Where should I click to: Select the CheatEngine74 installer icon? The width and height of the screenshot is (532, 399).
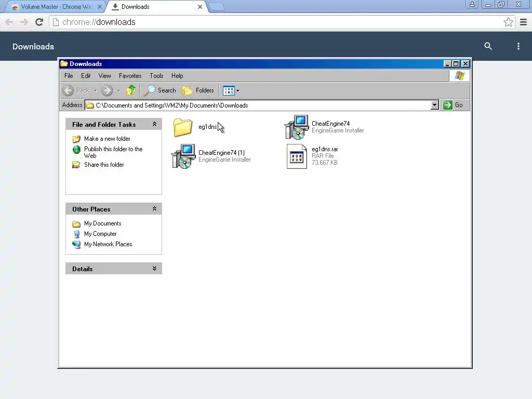click(297, 127)
